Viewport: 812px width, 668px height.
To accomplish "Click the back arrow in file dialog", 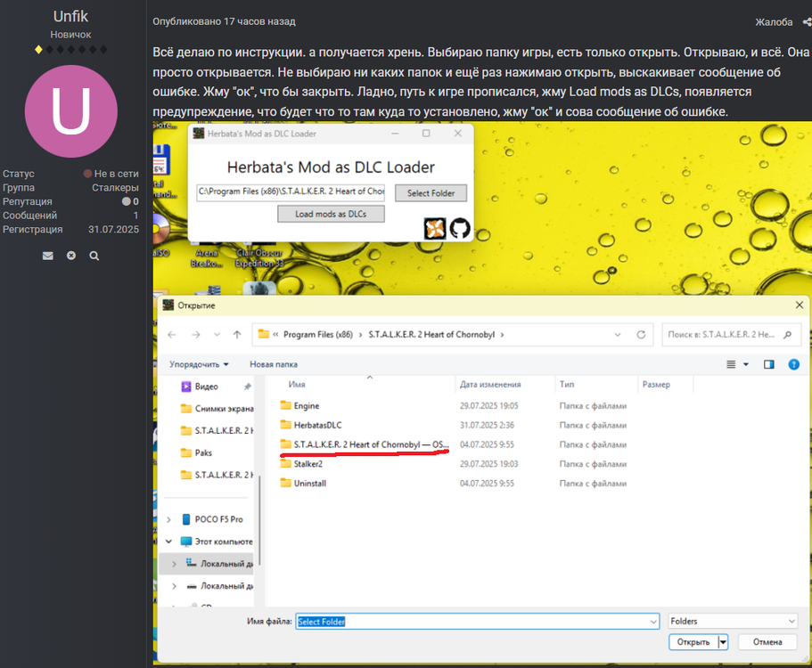I will (x=172, y=335).
